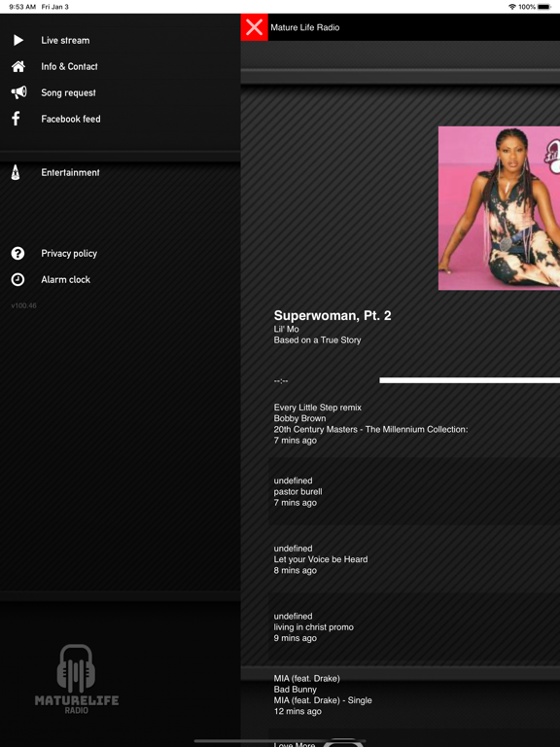This screenshot has width=560, height=747.
Task: Tap the question mark icon for Privacy policy
Action: pos(17,253)
